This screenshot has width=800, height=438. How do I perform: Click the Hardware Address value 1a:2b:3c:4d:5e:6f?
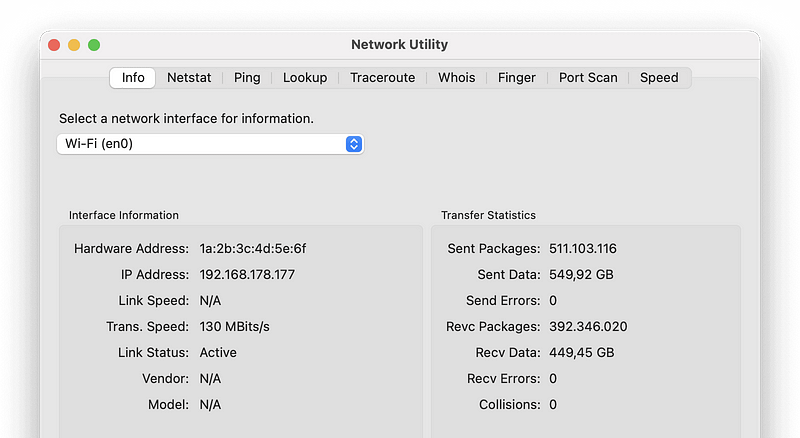(x=253, y=249)
